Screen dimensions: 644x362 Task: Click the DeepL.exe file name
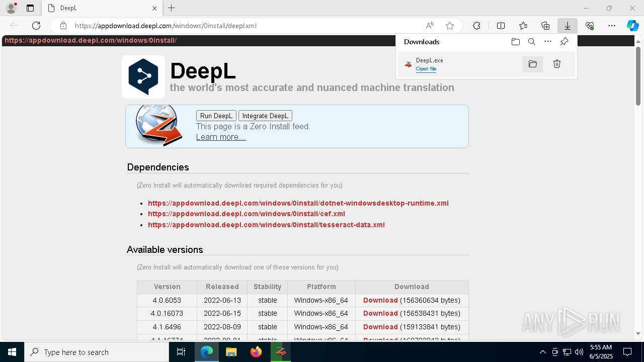(429, 60)
